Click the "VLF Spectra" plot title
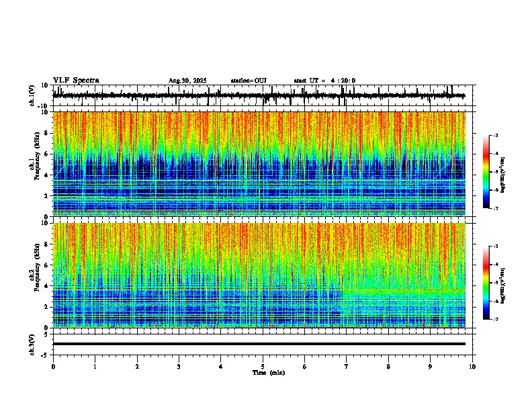 click(x=76, y=81)
